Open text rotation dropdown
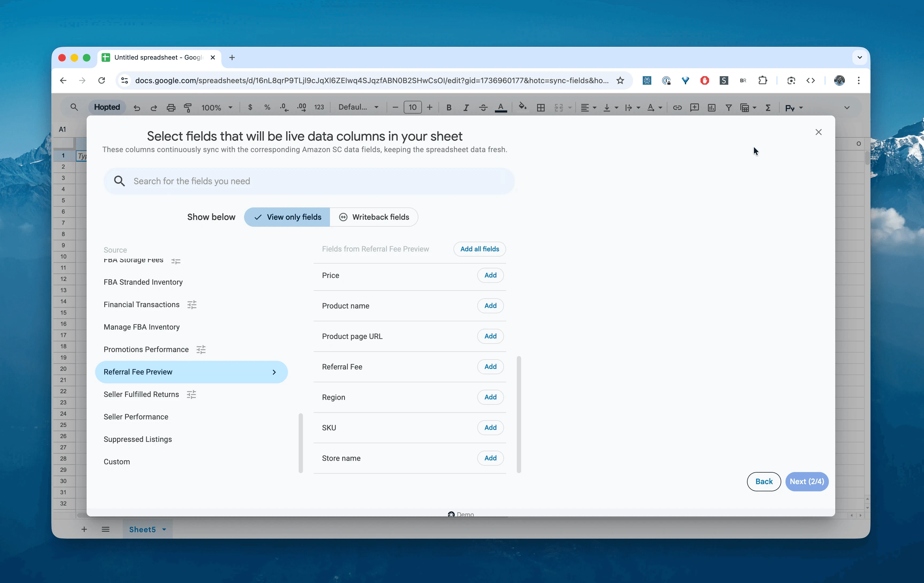Image resolution: width=924 pixels, height=583 pixels. 654,108
